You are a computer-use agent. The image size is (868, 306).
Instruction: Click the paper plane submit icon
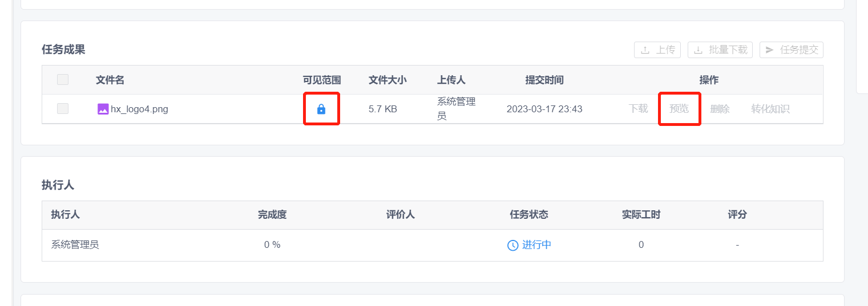pyautogui.click(x=770, y=50)
